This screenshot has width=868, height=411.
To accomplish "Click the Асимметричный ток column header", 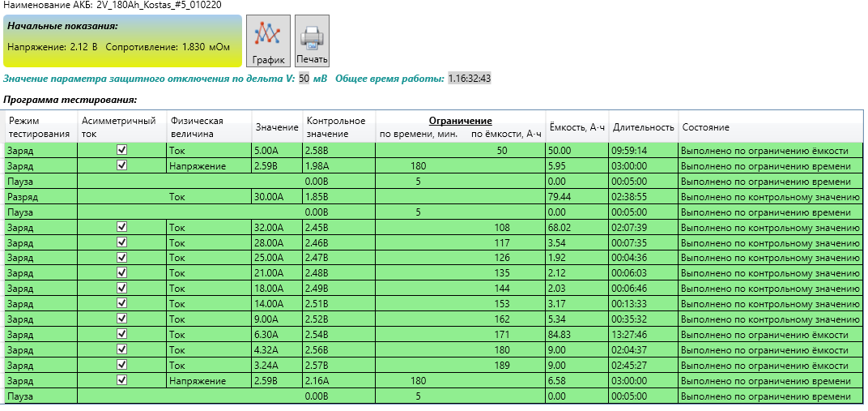I will (121, 126).
